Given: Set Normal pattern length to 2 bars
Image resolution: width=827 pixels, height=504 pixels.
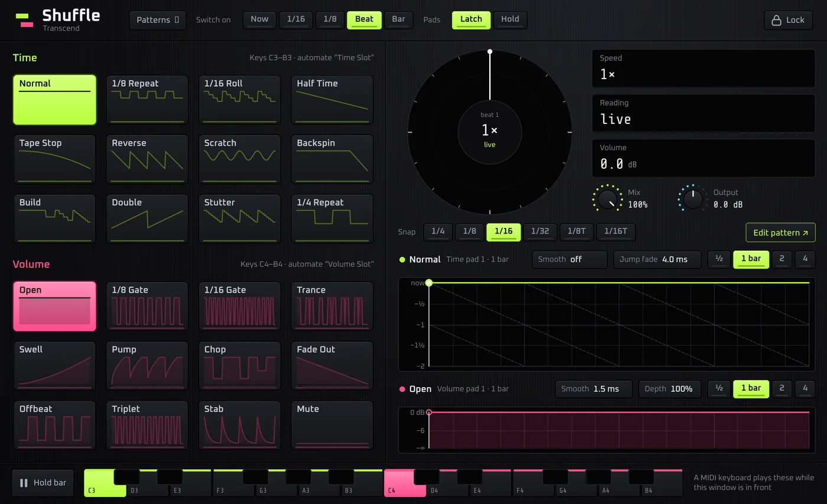Looking at the screenshot, I should [x=782, y=259].
